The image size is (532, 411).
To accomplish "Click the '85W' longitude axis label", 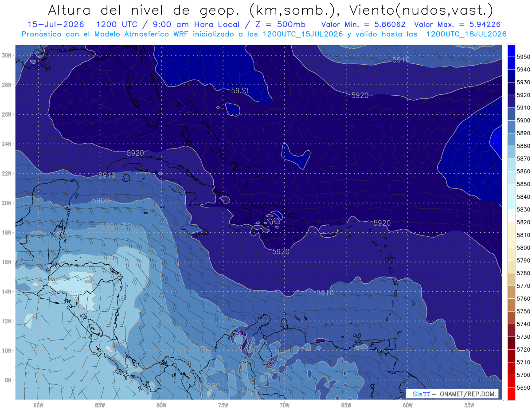I will coord(100,405).
